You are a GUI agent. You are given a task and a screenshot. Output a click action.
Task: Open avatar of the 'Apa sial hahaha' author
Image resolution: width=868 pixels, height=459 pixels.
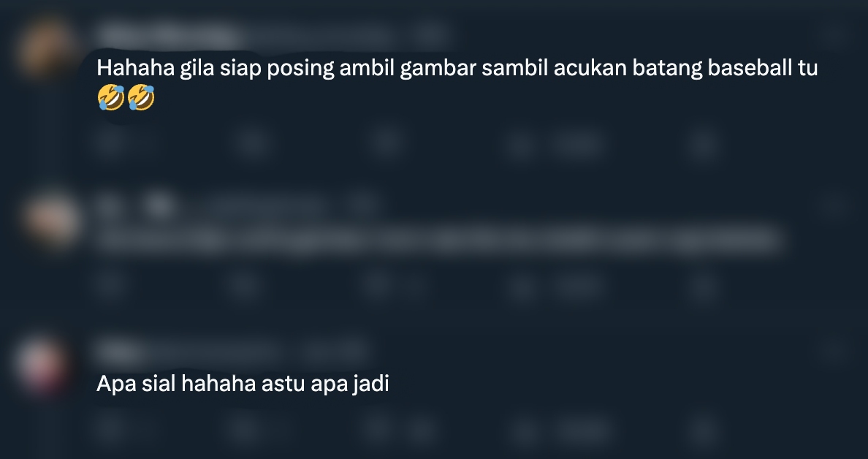42,365
